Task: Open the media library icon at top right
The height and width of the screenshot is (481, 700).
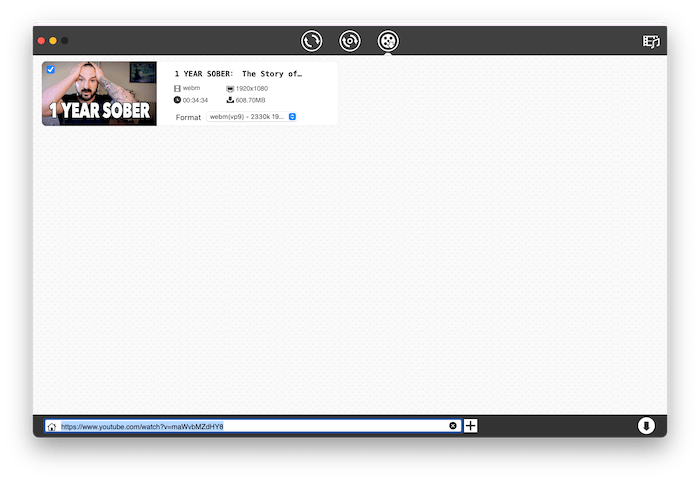Action: click(652, 42)
